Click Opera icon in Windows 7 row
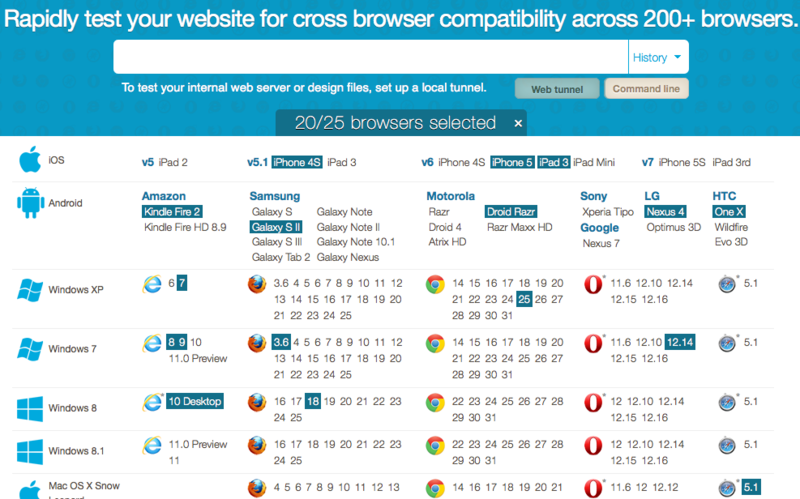The width and height of the screenshot is (800, 499). click(x=593, y=343)
